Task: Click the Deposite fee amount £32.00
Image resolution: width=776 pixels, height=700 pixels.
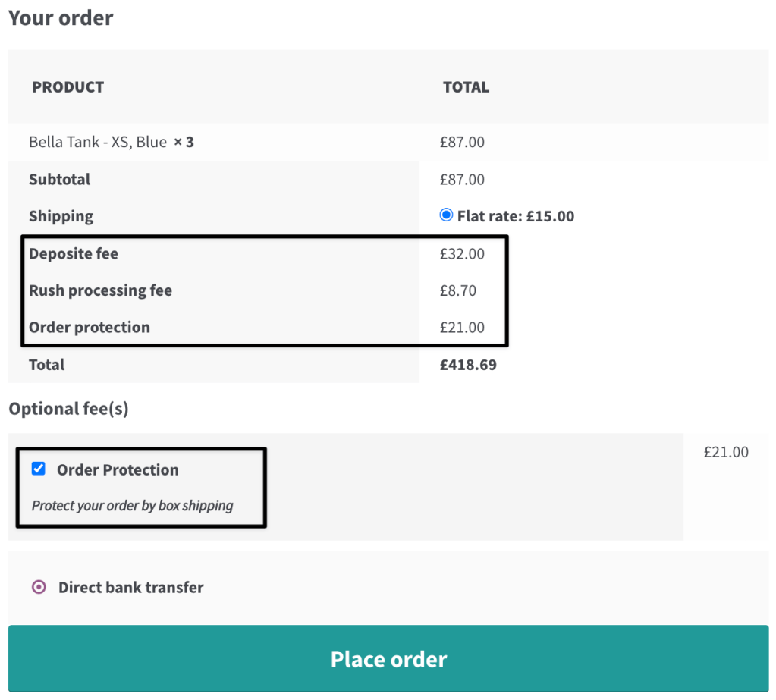Action: [462, 253]
